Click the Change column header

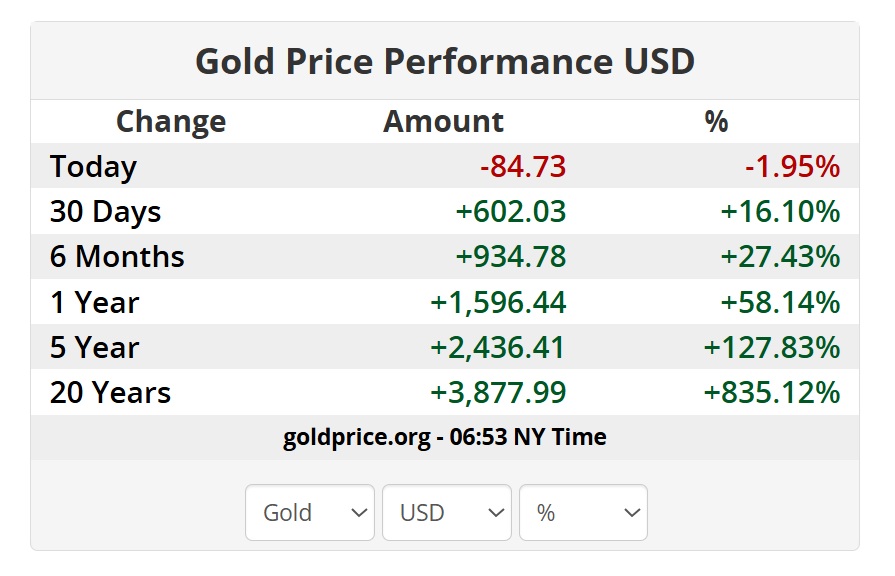(x=171, y=122)
